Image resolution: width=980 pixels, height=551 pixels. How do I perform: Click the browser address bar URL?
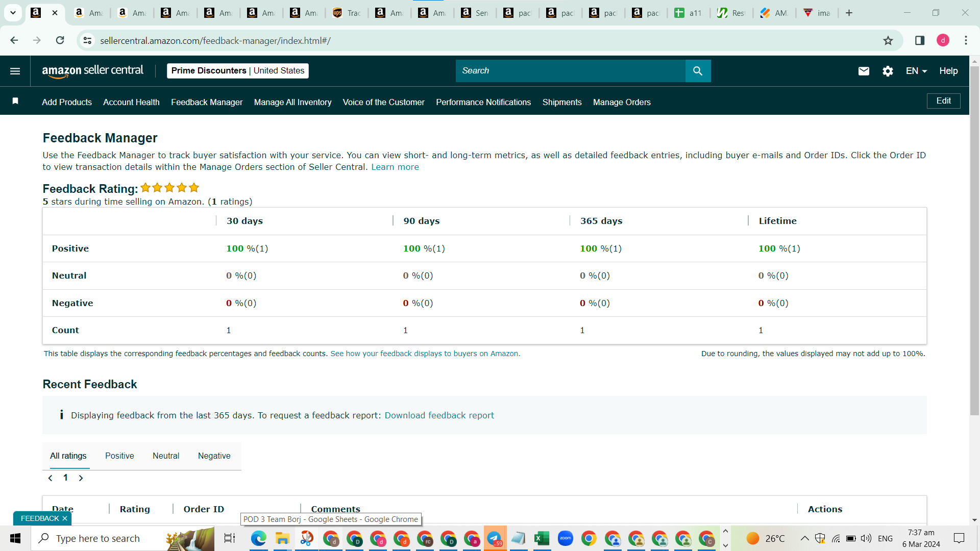[215, 40]
